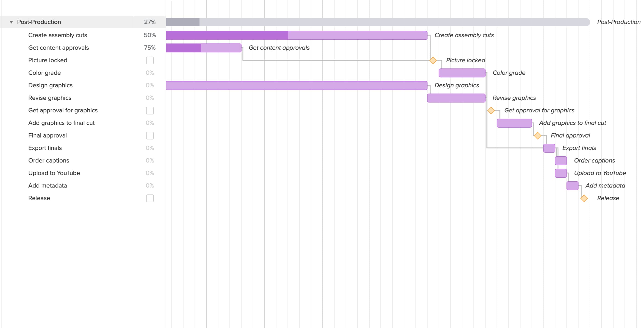Check the Picture locked checkbox
Viewport: 644px width, 328px height.
coord(150,60)
